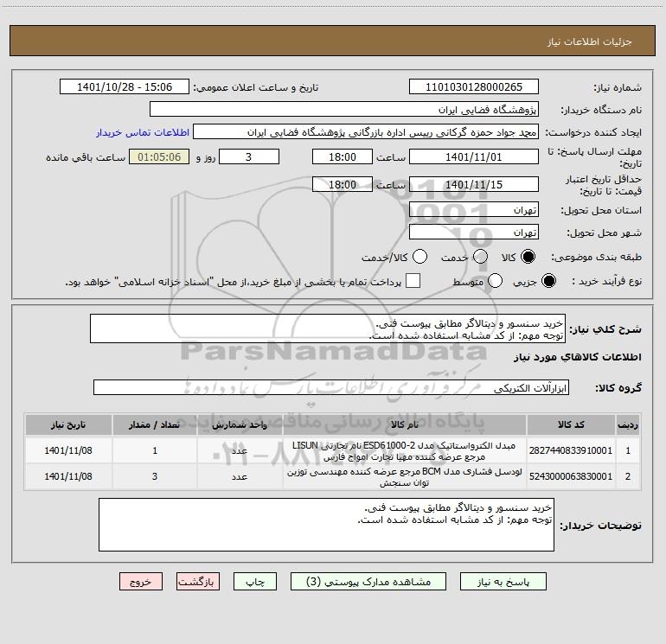
Task: Open the اطلاعات تماس خریدار link
Action: click(x=143, y=132)
